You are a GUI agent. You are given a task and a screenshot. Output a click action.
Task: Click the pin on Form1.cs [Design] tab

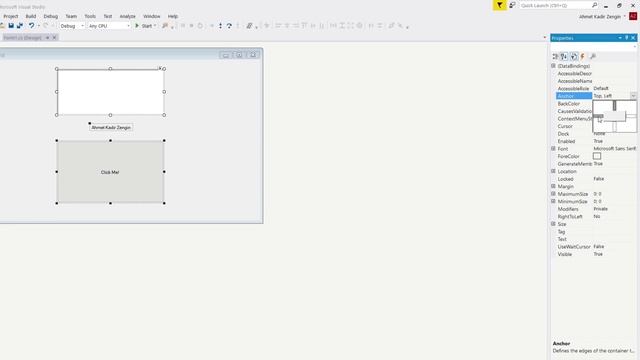(47, 38)
